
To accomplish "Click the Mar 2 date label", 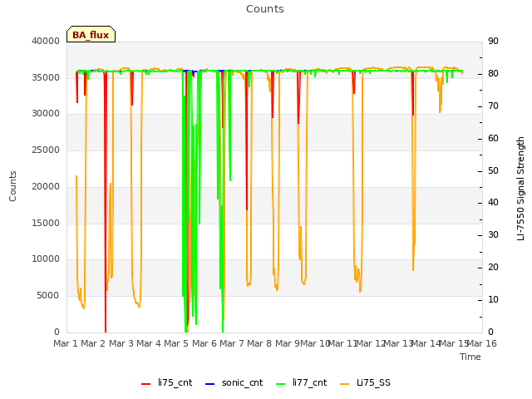I will (x=93, y=343).
